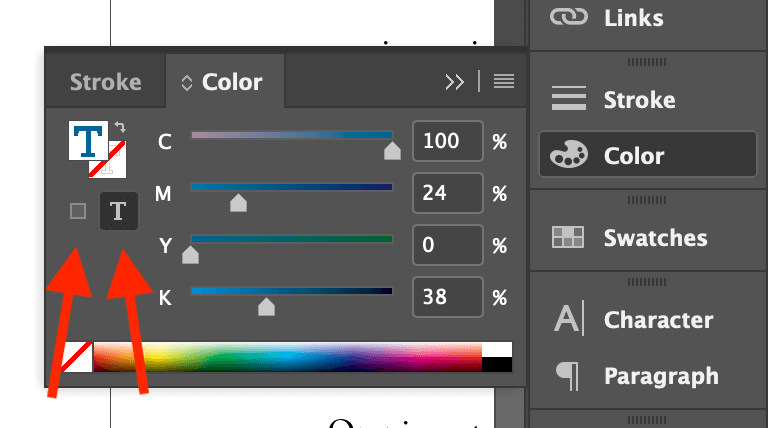The height and width of the screenshot is (428, 768).
Task: Swap fill and stroke arrows
Action: point(121,127)
